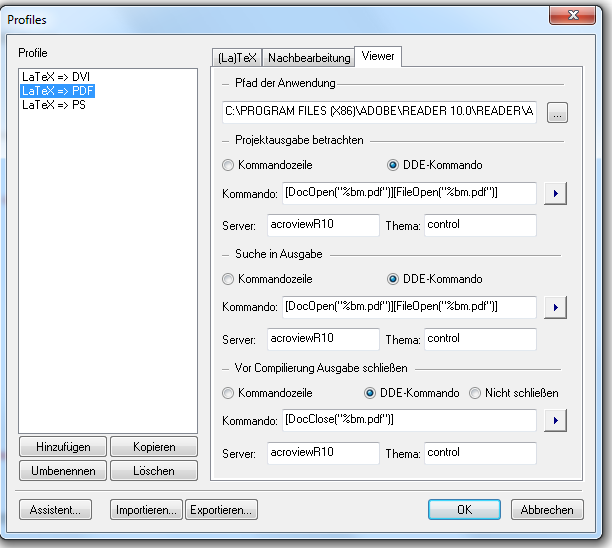The width and height of the screenshot is (612, 548).
Task: Open the Assistent wizard
Action: coord(55,510)
